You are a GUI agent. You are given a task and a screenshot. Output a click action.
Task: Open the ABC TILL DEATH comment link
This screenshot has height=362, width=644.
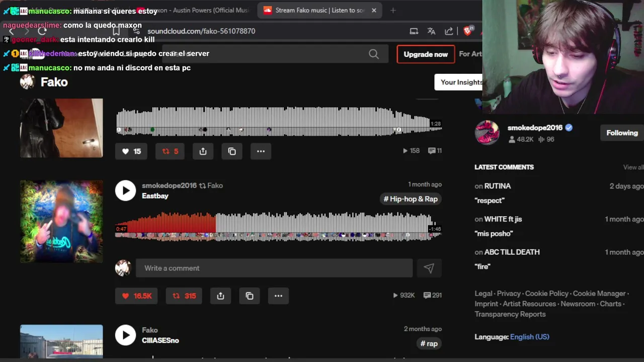[x=512, y=252]
